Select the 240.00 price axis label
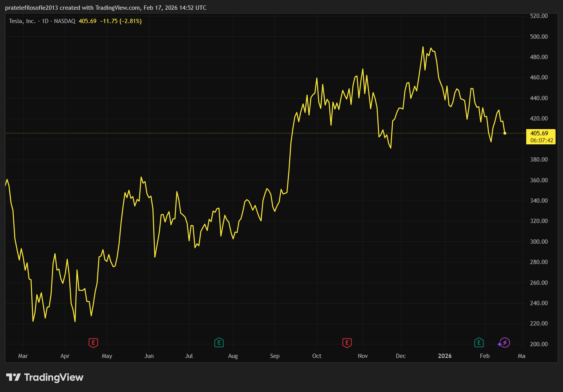The width and height of the screenshot is (563, 392). [539, 303]
